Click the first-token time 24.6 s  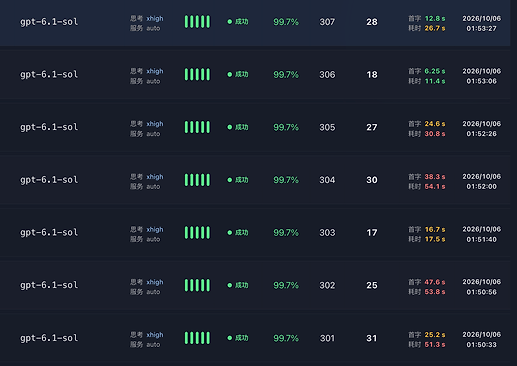pyautogui.click(x=435, y=124)
